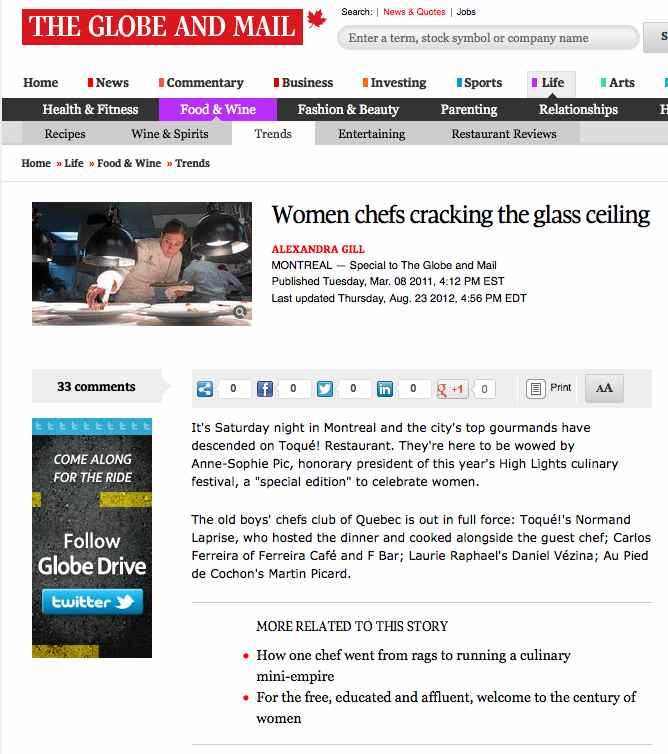Click the article headline 'Women chefs cracking the glass ceiling'
This screenshot has width=668, height=754.
[461, 215]
